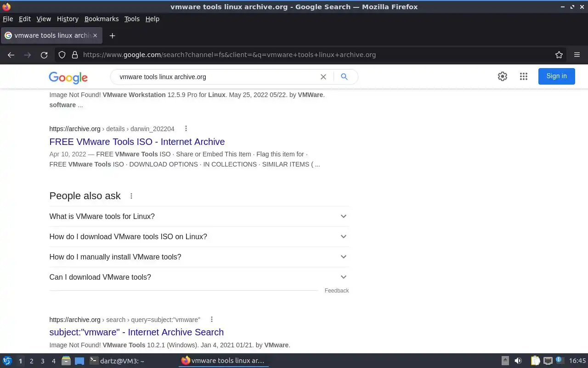
Task: Expand What is VMware tools for Linux
Action: (199, 216)
